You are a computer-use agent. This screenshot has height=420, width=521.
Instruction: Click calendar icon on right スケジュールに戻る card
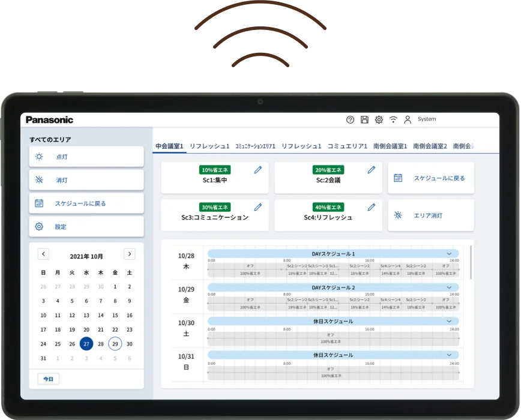point(398,178)
